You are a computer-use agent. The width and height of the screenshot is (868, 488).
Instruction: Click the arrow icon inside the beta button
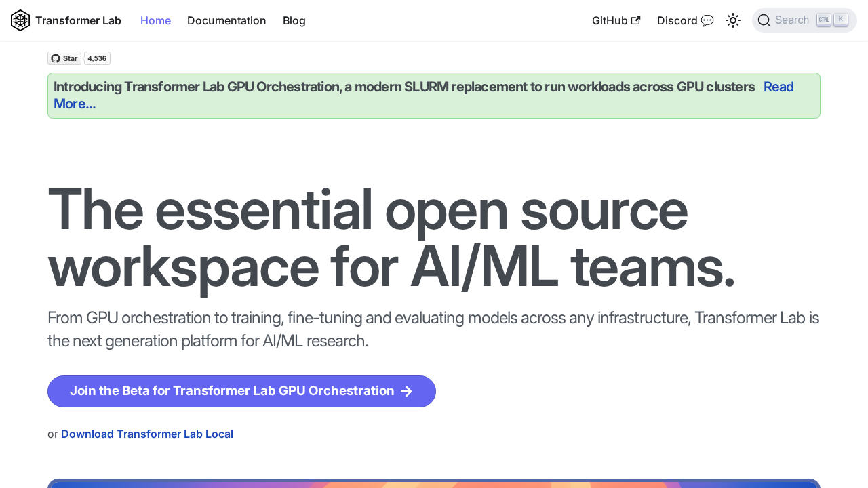pos(407,391)
